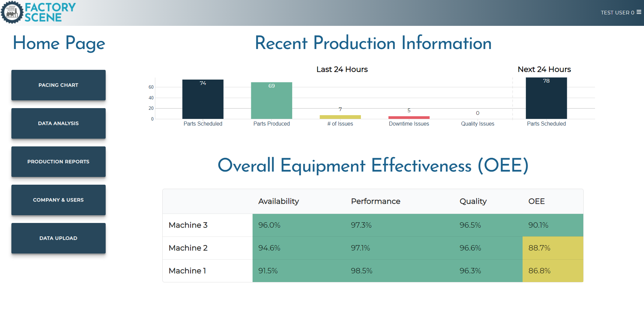The height and width of the screenshot is (320, 644).
Task: Open Company & Users section
Action: (x=58, y=200)
